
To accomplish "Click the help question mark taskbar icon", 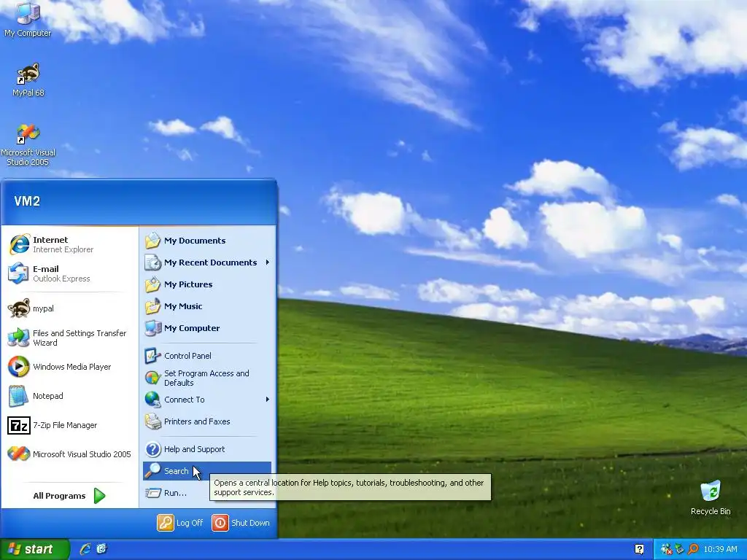I will click(x=639, y=549).
